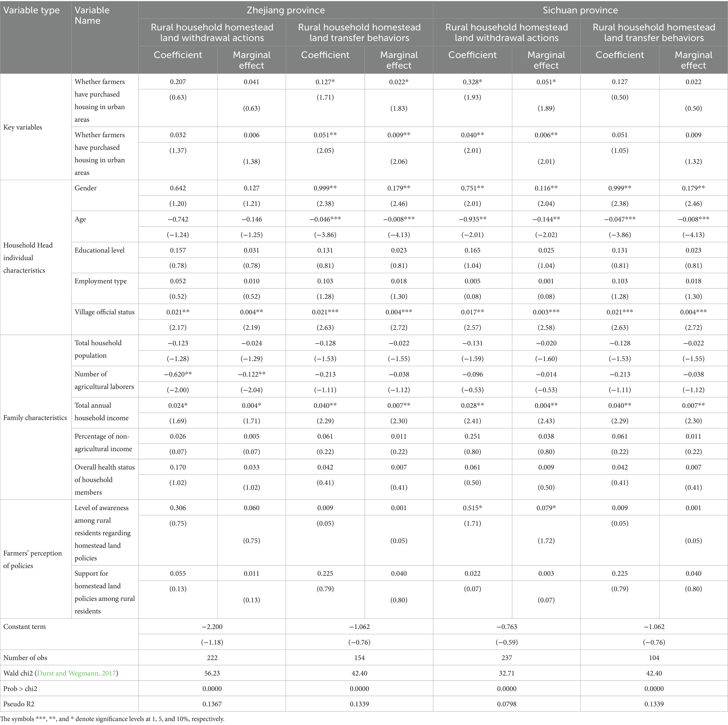This screenshot has height=725, width=728.
Task: Click the coefficient 0.306 cell
Action: [178, 508]
